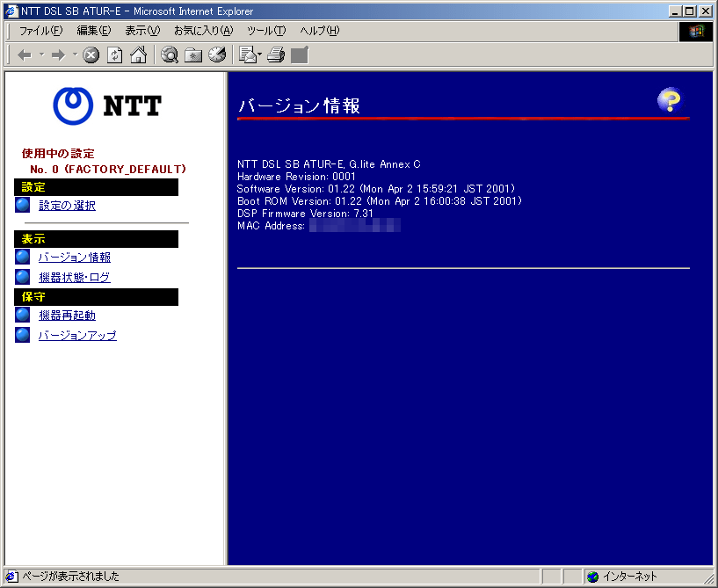Print the page with the printer icon
Viewport: 718px width, 588px height.
tap(276, 55)
